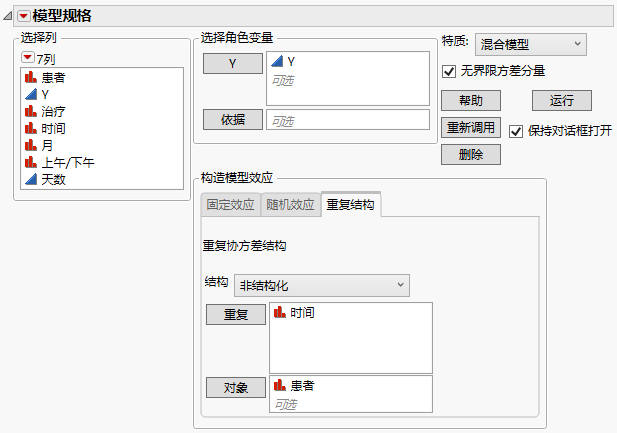Click the 重新调用 button
The image size is (617, 433).
coord(471,127)
